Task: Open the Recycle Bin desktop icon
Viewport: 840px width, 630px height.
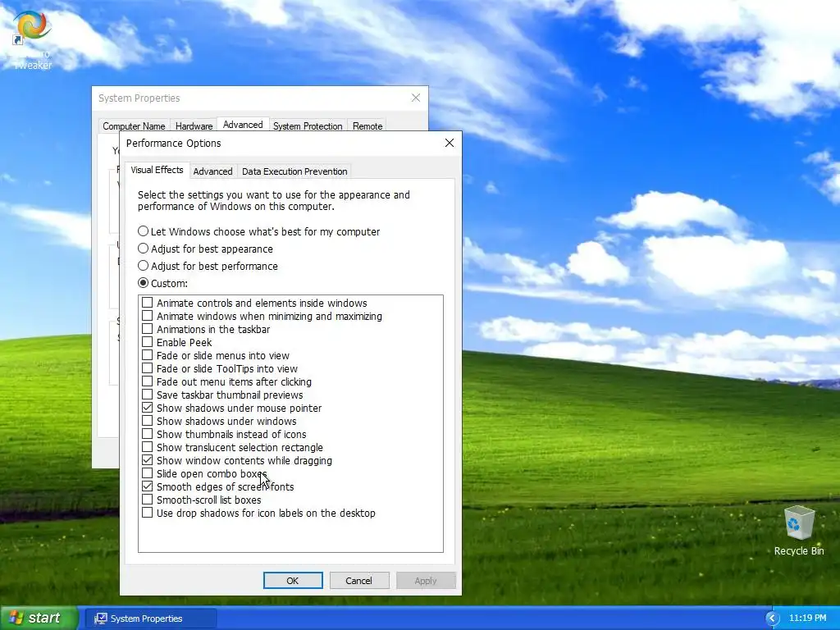Action: click(799, 531)
